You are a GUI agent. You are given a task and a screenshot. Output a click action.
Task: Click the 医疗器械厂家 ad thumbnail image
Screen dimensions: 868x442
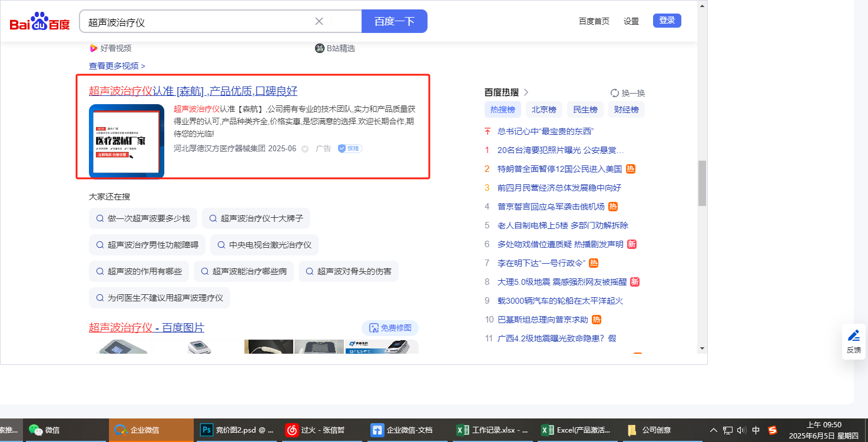coord(127,141)
